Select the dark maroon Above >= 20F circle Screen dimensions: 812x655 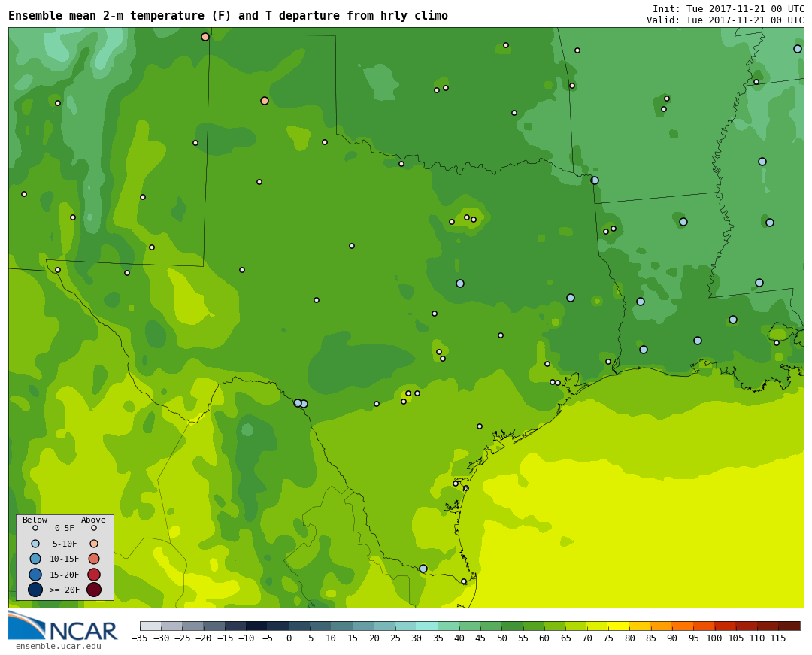click(94, 590)
